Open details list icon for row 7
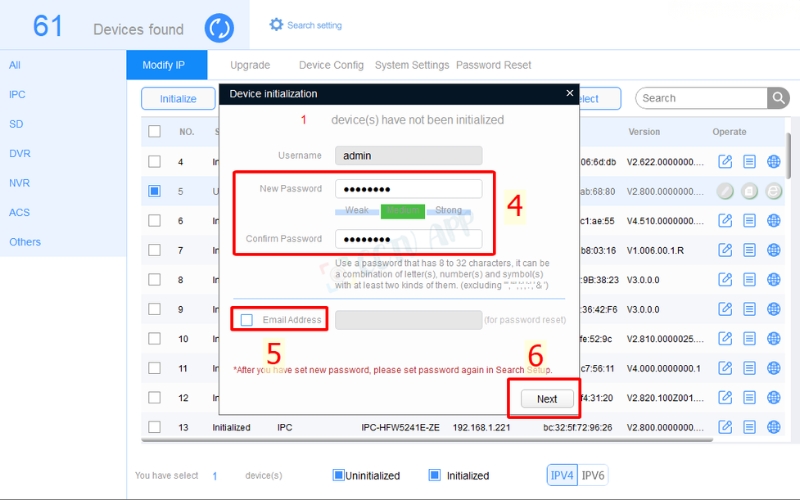 [749, 250]
